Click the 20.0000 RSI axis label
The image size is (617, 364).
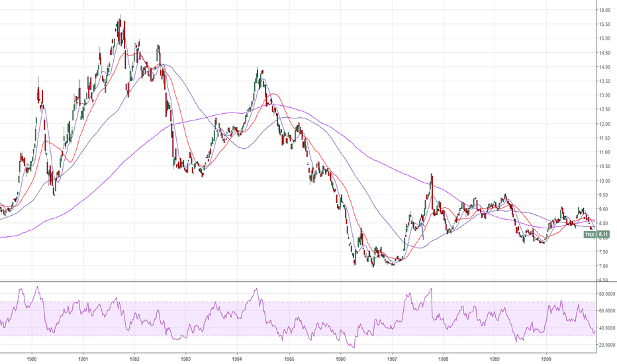(x=607, y=345)
